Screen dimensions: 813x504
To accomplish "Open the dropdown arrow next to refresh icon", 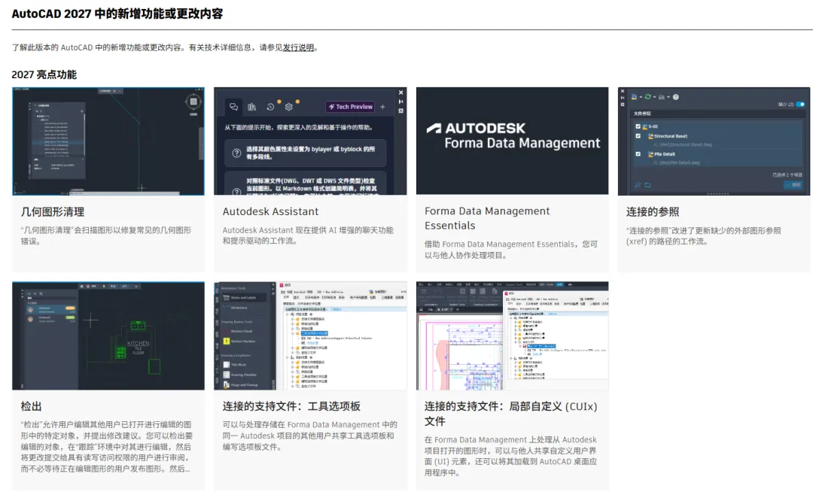I will coord(654,97).
